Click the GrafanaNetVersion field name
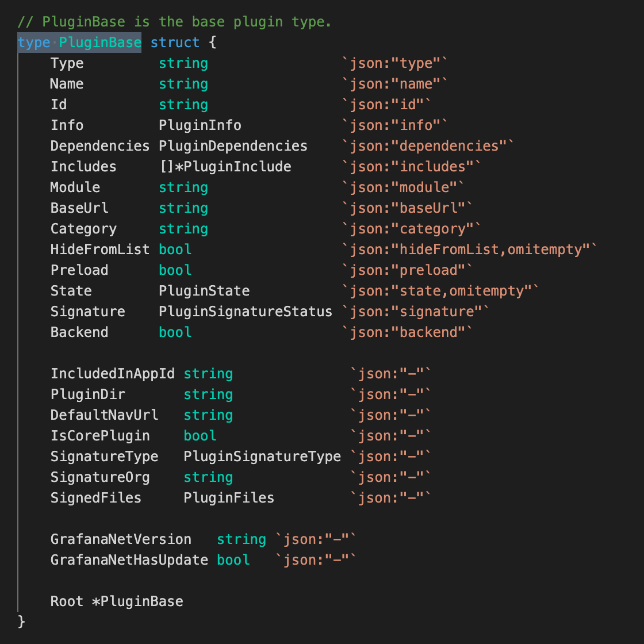Image resolution: width=644 pixels, height=644 pixels. coord(121,539)
